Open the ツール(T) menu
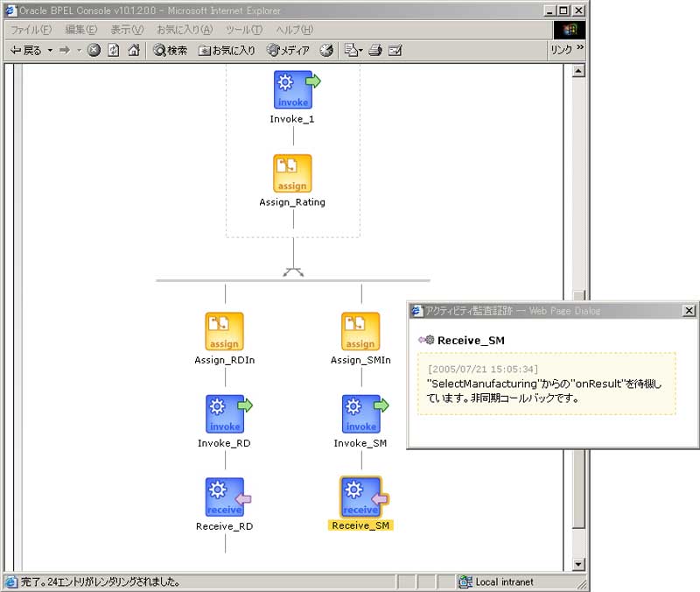 244,30
